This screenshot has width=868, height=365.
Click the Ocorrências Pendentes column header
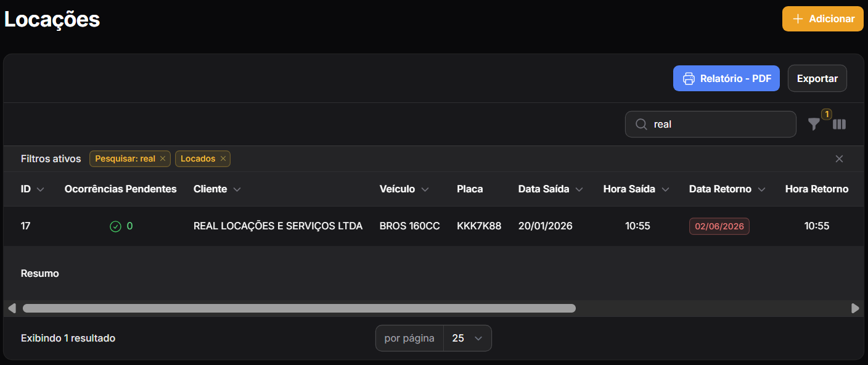(x=121, y=189)
